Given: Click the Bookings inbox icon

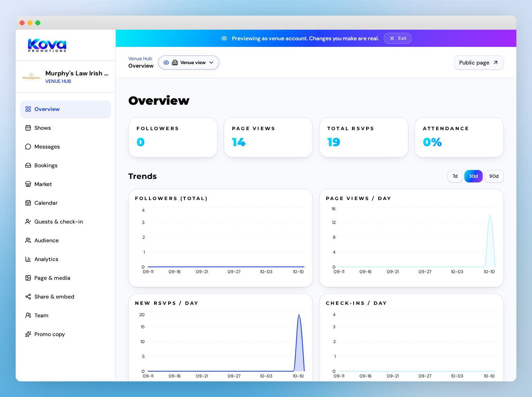Looking at the screenshot, I should click(28, 165).
